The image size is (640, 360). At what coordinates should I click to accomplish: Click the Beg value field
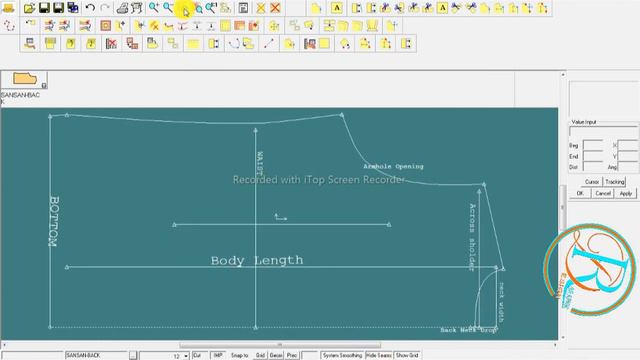coord(592,145)
